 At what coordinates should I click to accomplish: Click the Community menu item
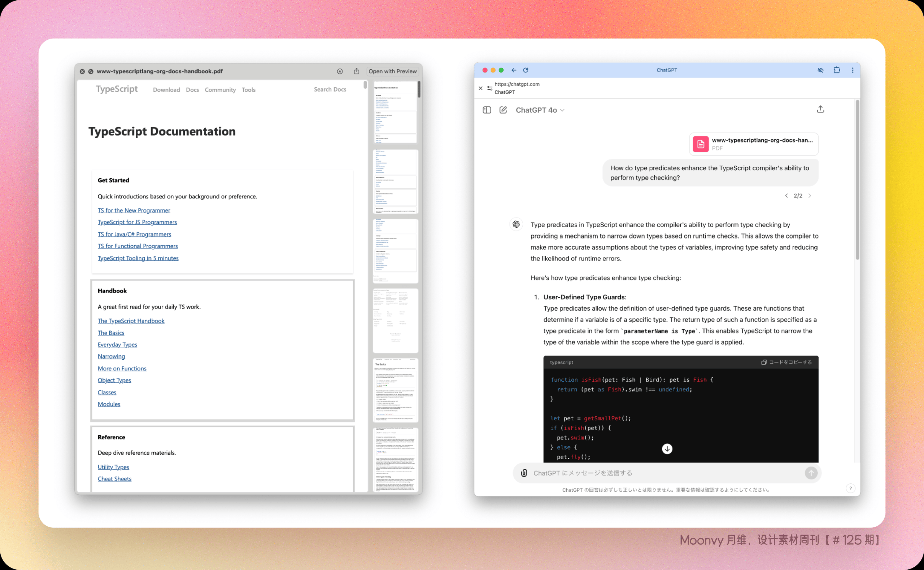[220, 90]
